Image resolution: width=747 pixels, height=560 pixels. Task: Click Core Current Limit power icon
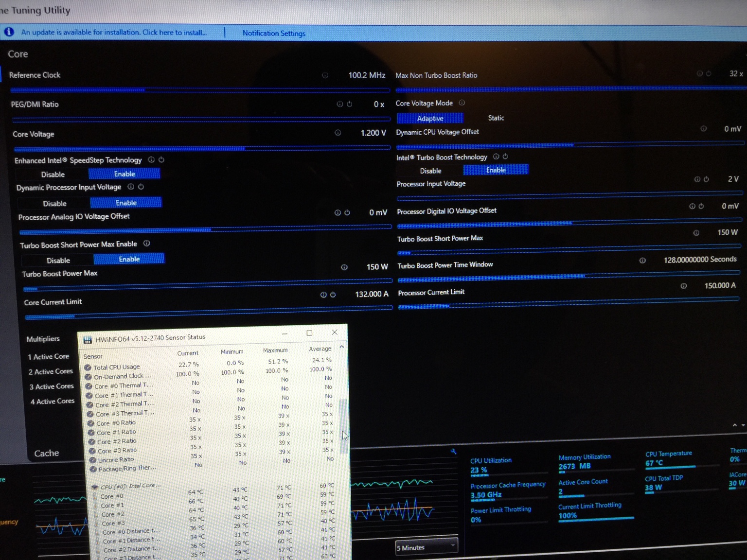click(333, 295)
